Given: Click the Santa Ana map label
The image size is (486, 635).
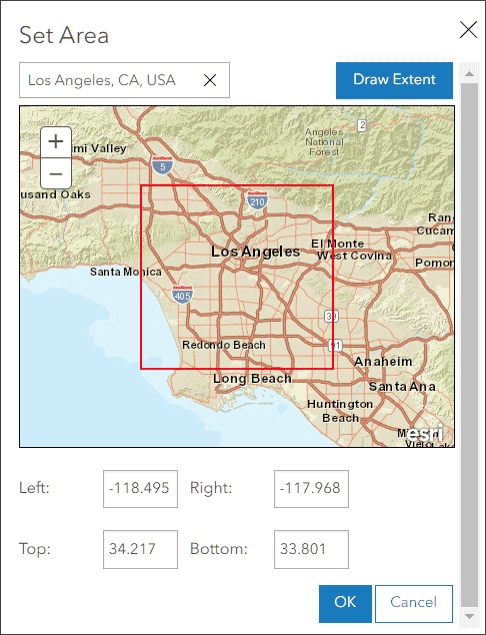Looking at the screenshot, I should (402, 387).
